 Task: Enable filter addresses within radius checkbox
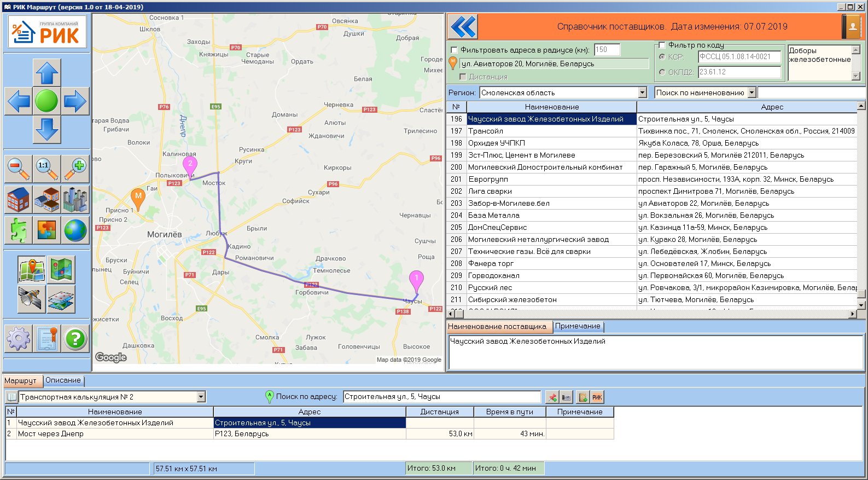pyautogui.click(x=454, y=50)
